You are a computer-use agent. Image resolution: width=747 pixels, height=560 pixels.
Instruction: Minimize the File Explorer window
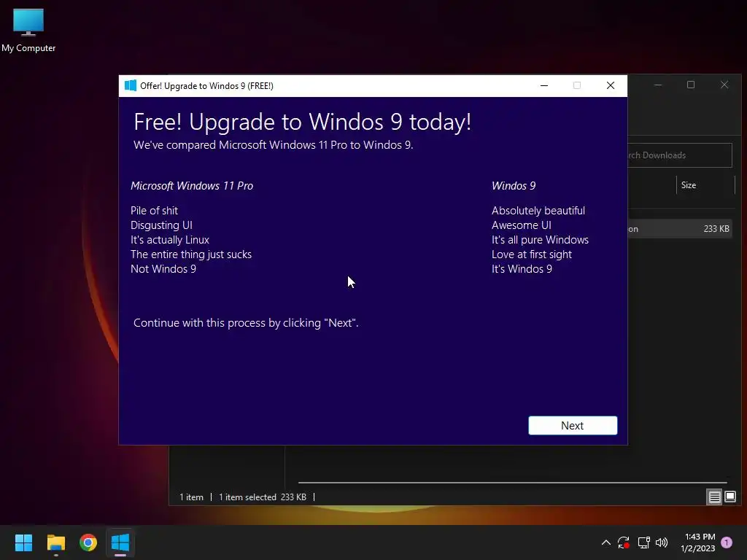(658, 85)
